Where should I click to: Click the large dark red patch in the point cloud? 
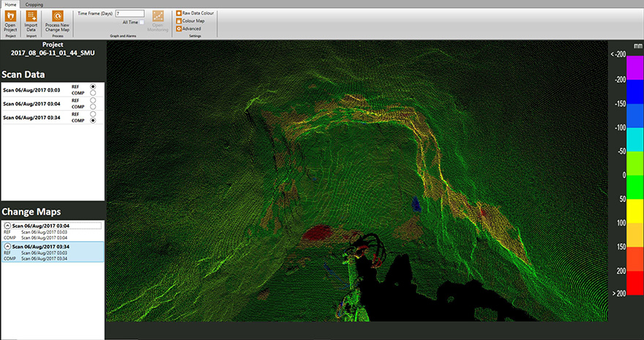318,233
